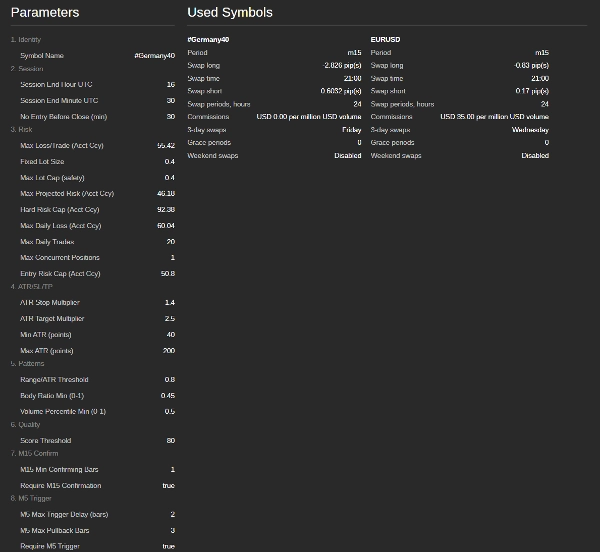Select the '1. Identity' group header

tap(26, 40)
